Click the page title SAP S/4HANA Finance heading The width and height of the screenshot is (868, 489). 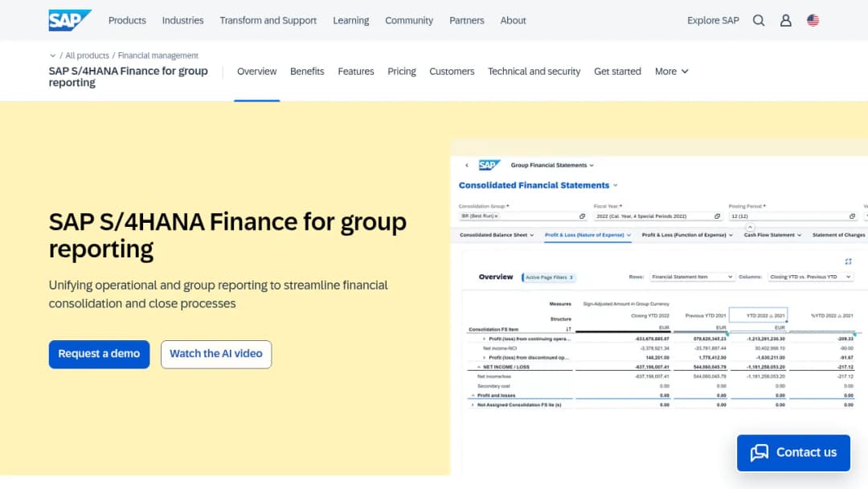click(x=227, y=235)
